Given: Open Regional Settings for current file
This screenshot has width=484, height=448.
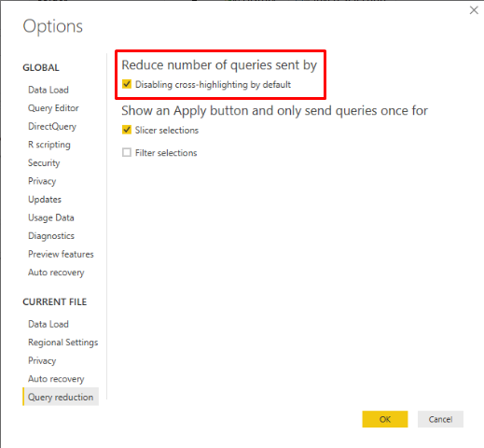Looking at the screenshot, I should (x=62, y=343).
